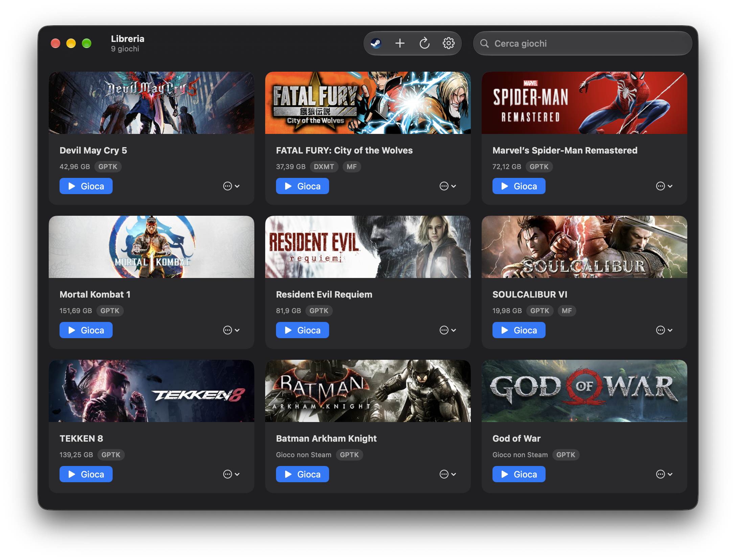Image resolution: width=736 pixels, height=560 pixels.
Task: Expand the options menu for FATAL FURY
Action: pos(448,186)
